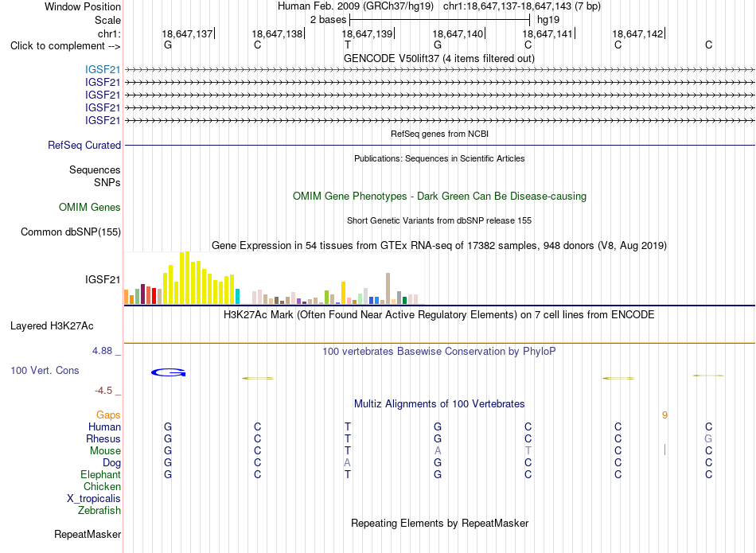Click the 'Window Position' label
The width and height of the screenshot is (756, 553).
(83, 6)
